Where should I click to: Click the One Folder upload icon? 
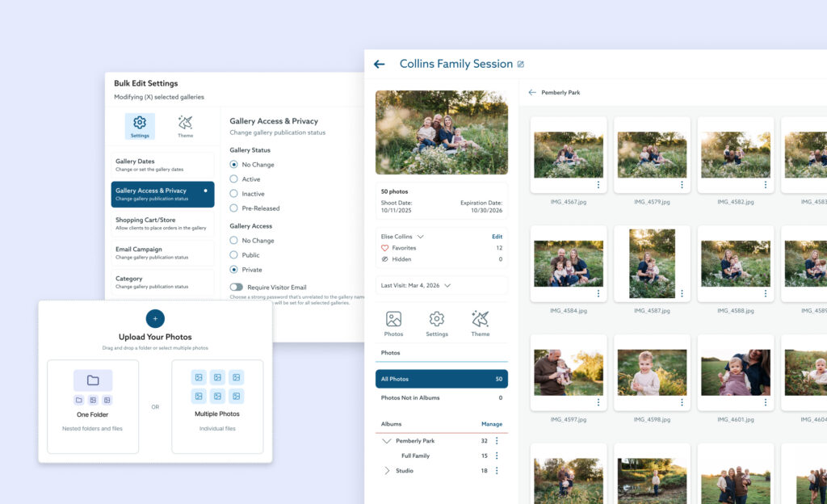(91, 380)
